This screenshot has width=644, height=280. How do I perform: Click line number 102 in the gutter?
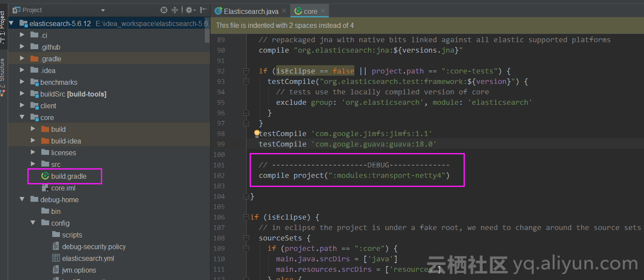[220, 175]
